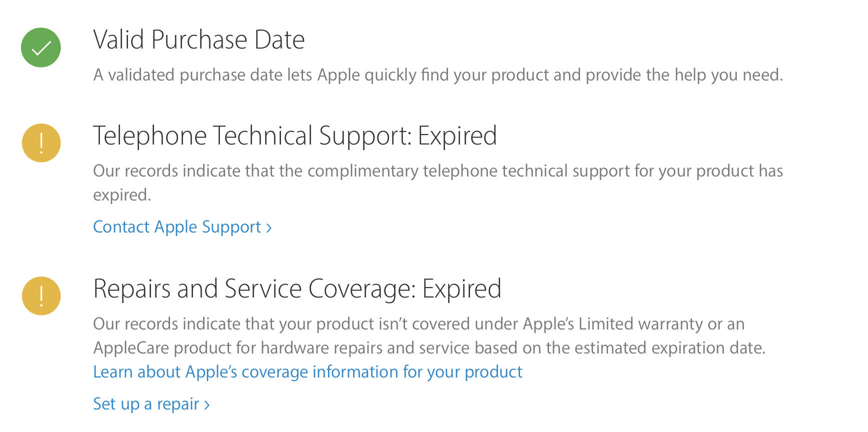Image resolution: width=868 pixels, height=432 pixels.
Task: Click the word Expired in the Telephone Technical Support heading
Action: (457, 136)
